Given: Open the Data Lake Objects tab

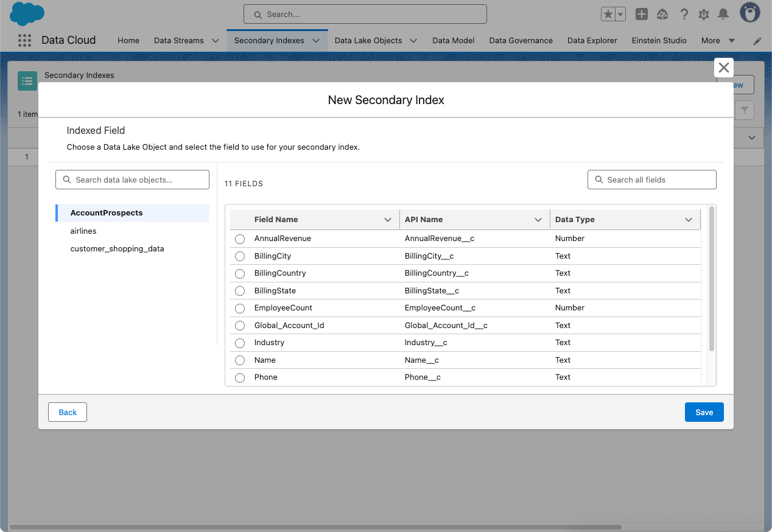Looking at the screenshot, I should pyautogui.click(x=368, y=41).
